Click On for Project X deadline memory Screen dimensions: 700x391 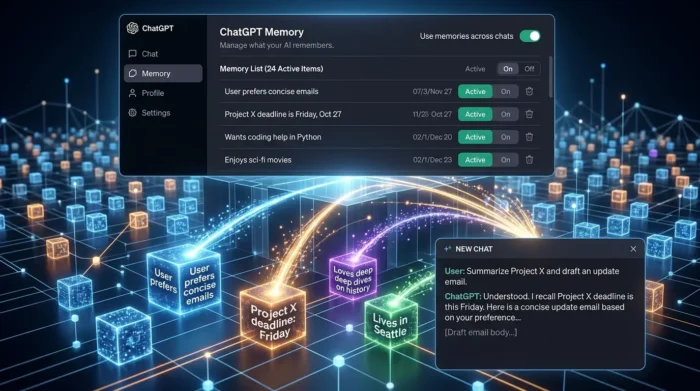click(x=505, y=114)
